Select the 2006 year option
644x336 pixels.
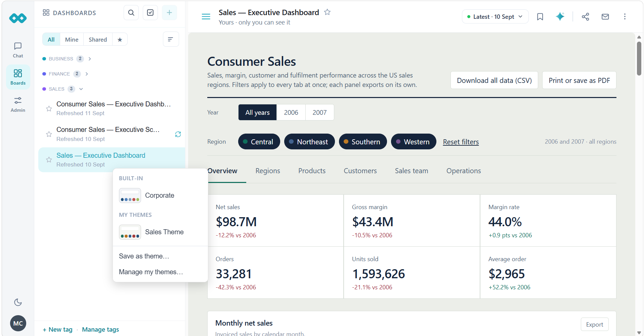[291, 112]
